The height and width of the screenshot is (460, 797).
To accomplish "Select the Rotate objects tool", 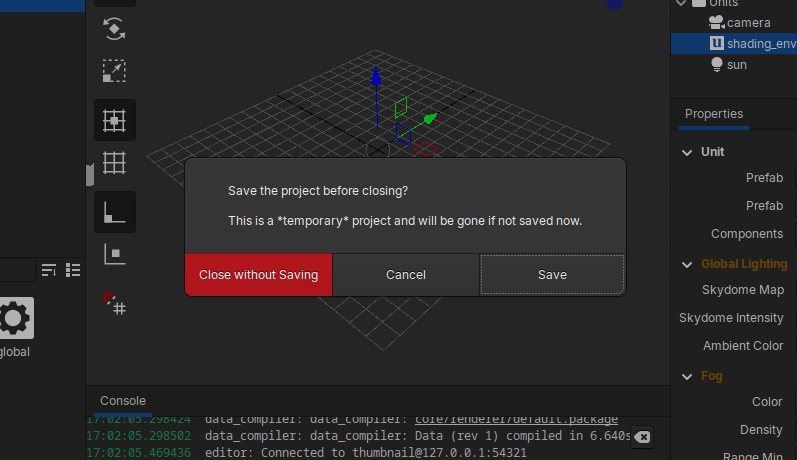I will tap(114, 28).
